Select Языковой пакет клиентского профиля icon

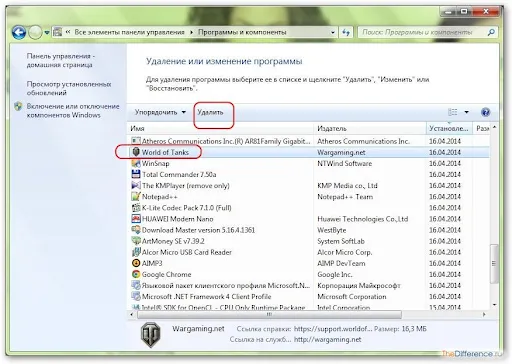tap(136, 286)
